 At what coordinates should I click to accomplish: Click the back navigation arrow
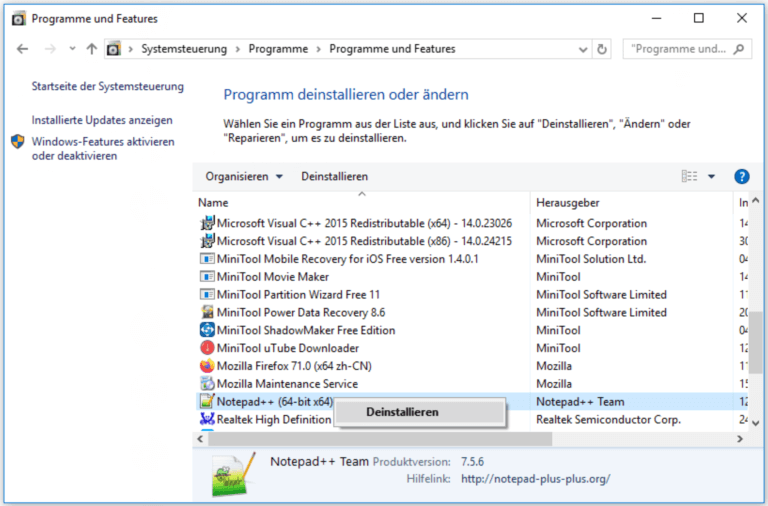coord(23,49)
